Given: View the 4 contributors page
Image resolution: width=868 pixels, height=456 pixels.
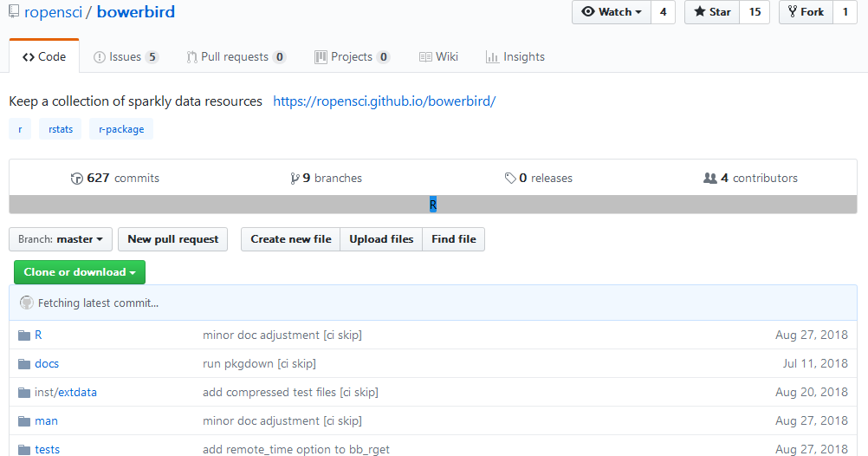Looking at the screenshot, I should coord(751,178).
